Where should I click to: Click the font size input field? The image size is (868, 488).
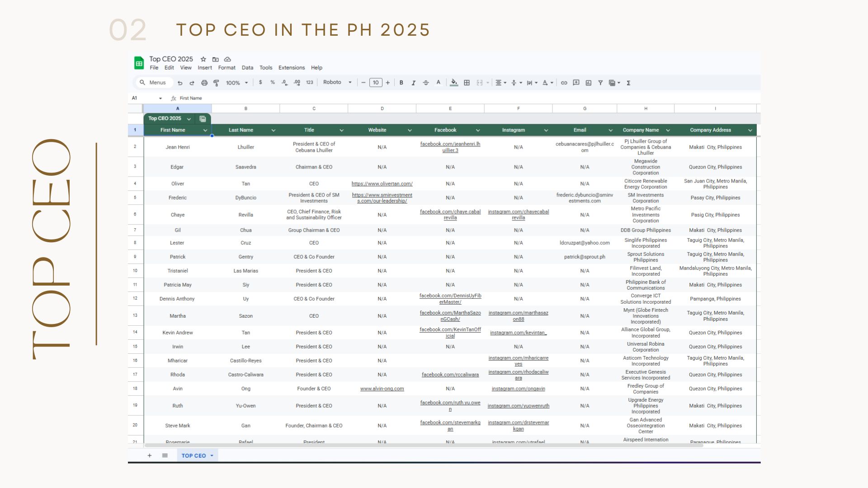click(376, 83)
